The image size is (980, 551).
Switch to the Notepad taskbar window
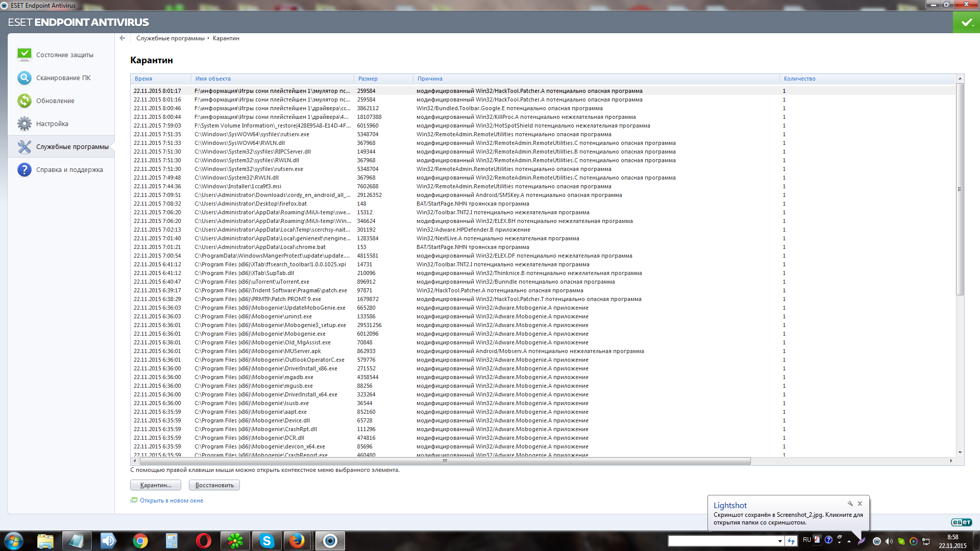77,541
